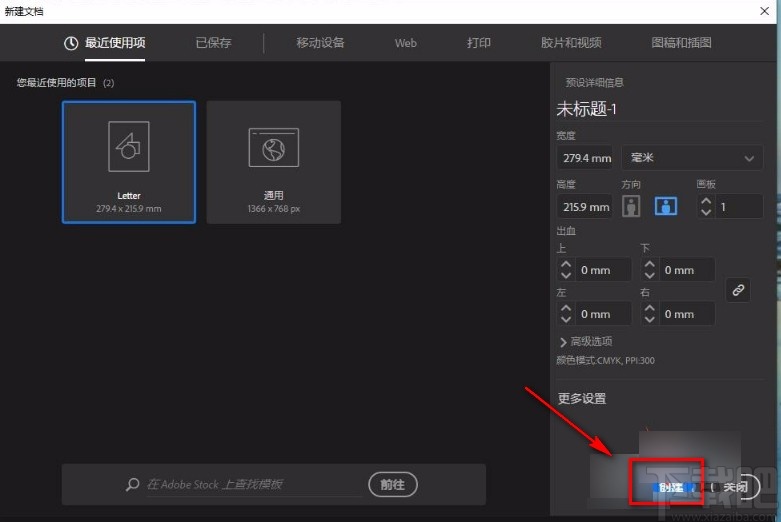Close the 新建文档 dialog window
781x522 pixels.
(x=764, y=11)
